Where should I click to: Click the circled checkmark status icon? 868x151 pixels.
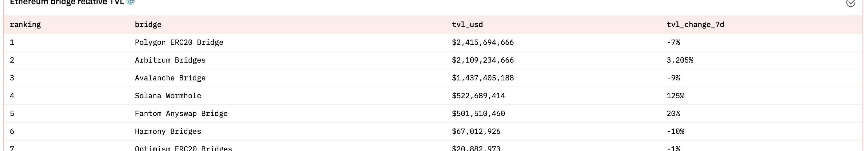[850, 3]
